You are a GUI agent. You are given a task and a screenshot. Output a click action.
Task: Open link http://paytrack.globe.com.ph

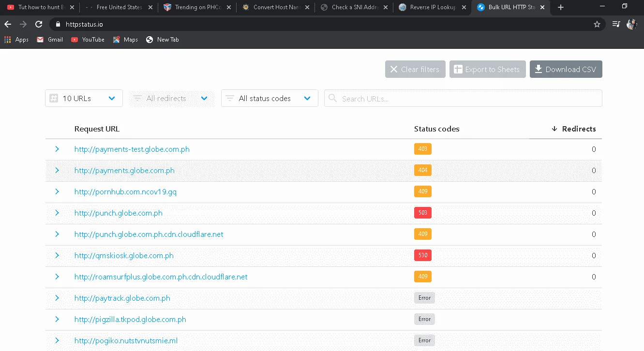(x=122, y=298)
